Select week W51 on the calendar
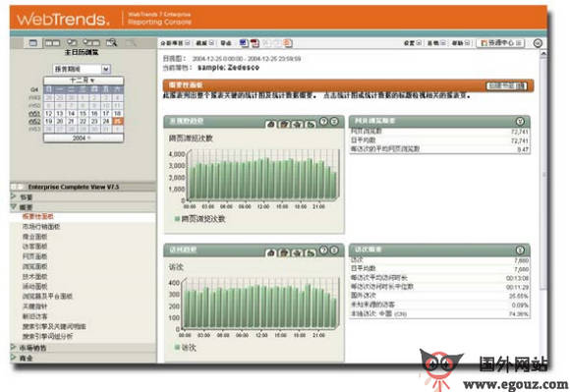The width and height of the screenshot is (570, 392). click(35, 114)
